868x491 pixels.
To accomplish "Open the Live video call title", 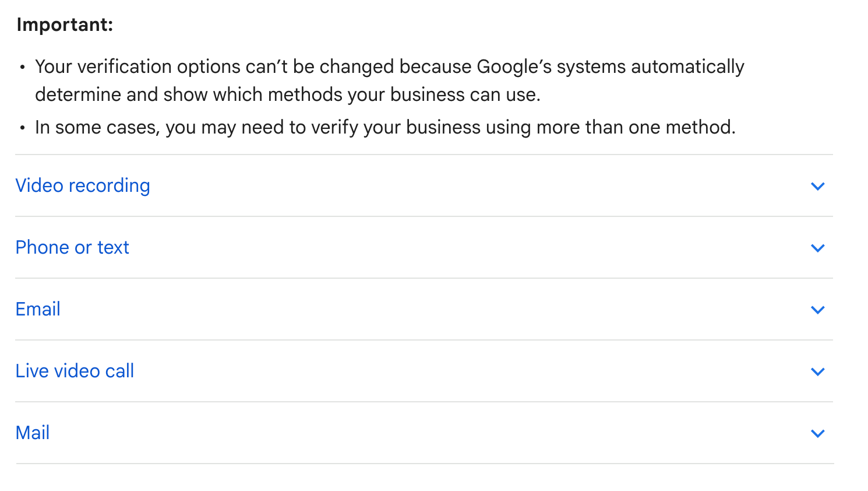I will pos(75,371).
